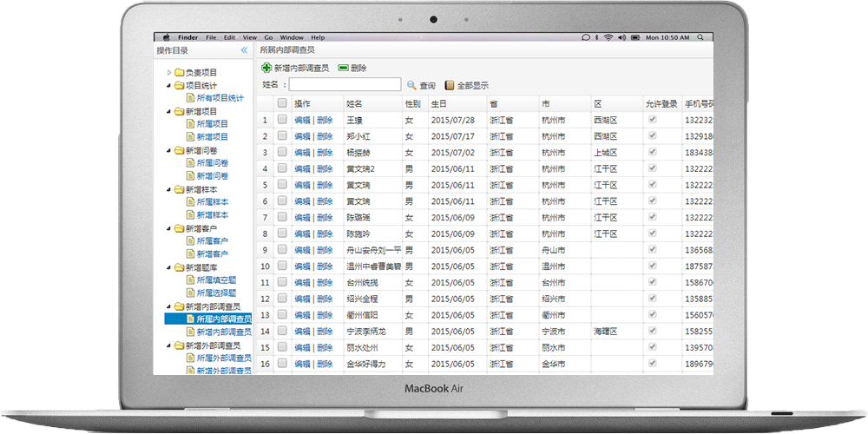
Task: Tick the select-all checkbox in table header
Action: click(x=282, y=103)
